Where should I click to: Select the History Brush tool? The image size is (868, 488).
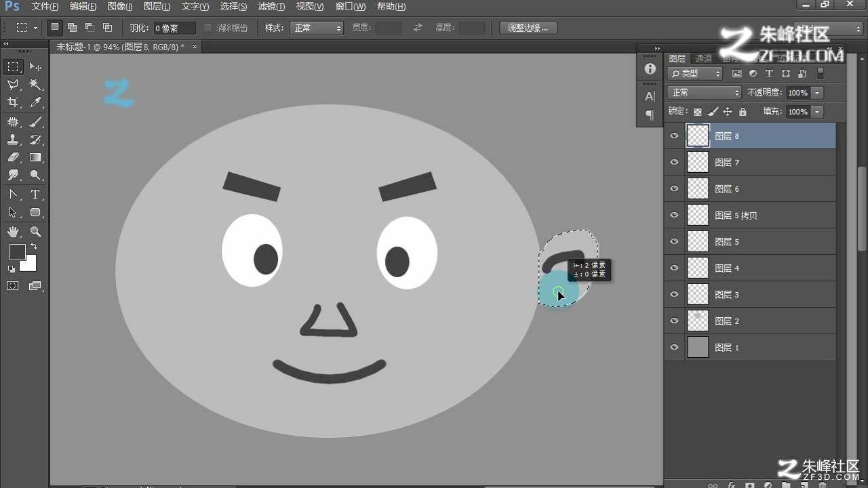[x=35, y=140]
